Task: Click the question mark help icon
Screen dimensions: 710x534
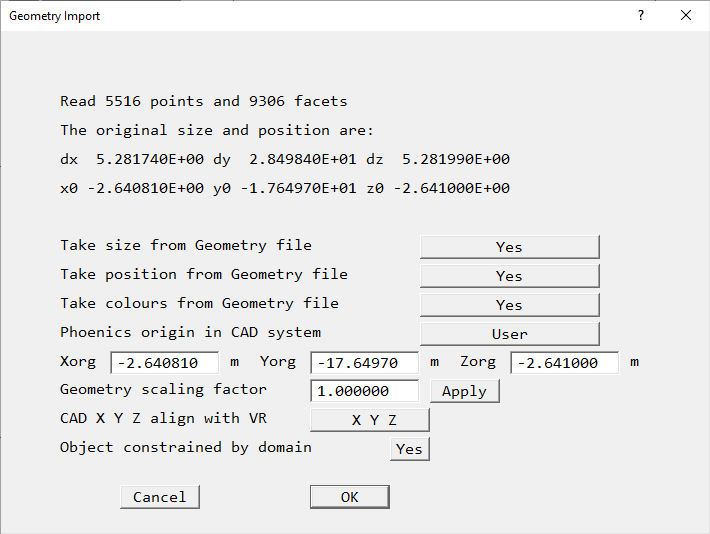Action: [x=640, y=16]
